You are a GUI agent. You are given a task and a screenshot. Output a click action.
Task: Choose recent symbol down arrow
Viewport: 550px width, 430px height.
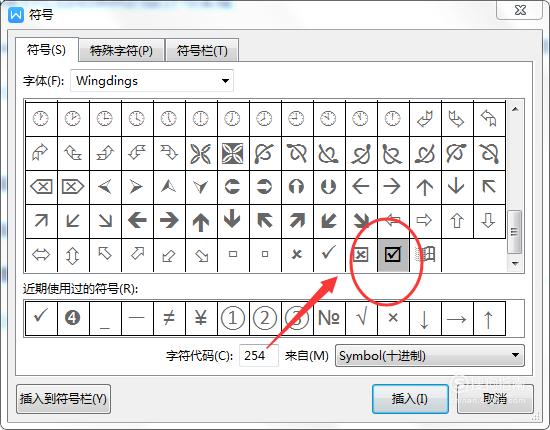pos(425,318)
